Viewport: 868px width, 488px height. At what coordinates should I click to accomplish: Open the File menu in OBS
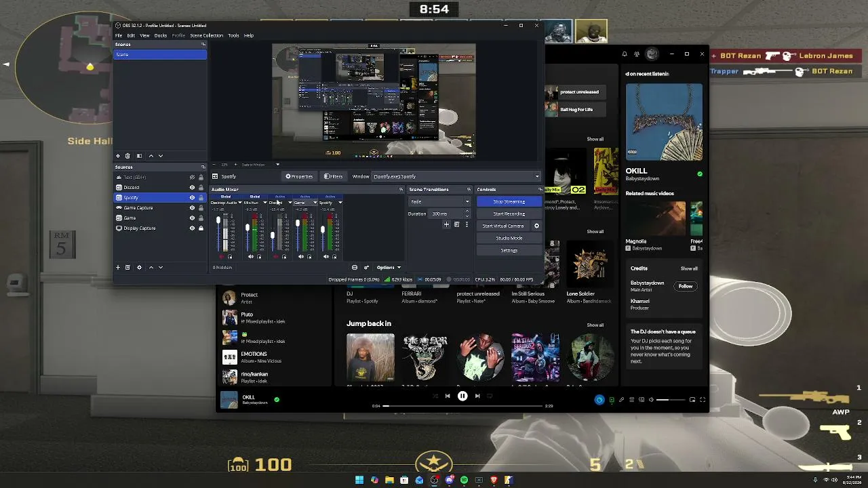119,35
